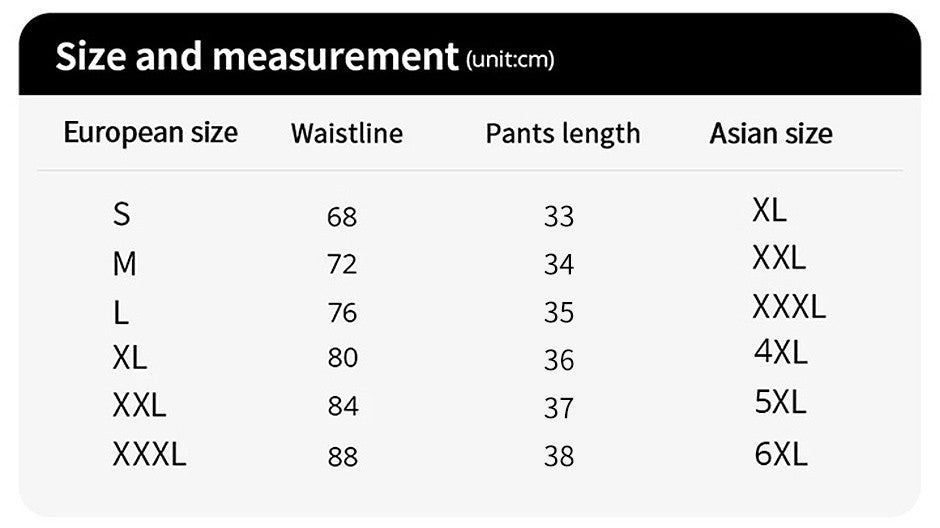Click the "(unit:cm)" label in header
The height and width of the screenshot is (528, 940).
pos(510,60)
